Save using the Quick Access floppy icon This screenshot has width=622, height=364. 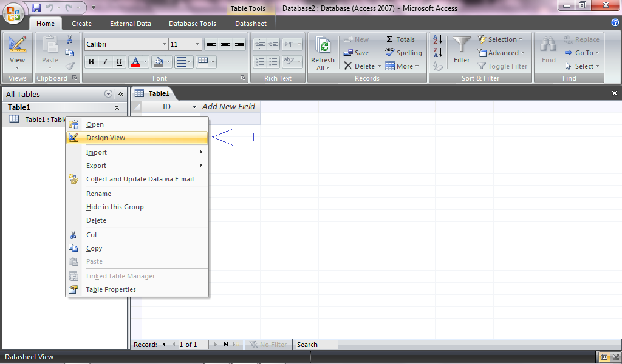(x=36, y=7)
